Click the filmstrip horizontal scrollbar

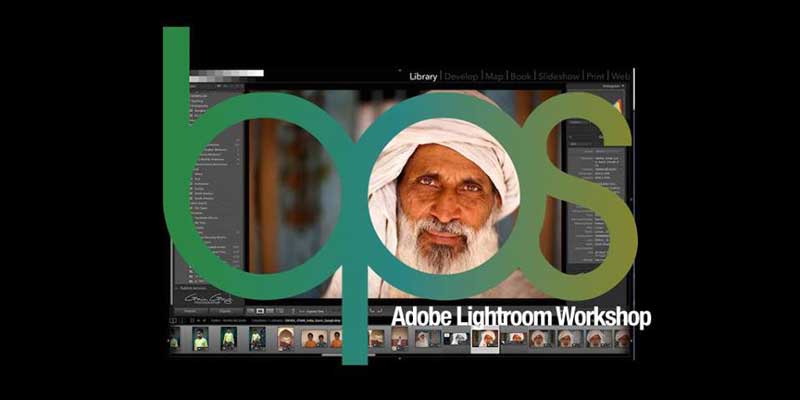pos(348,355)
